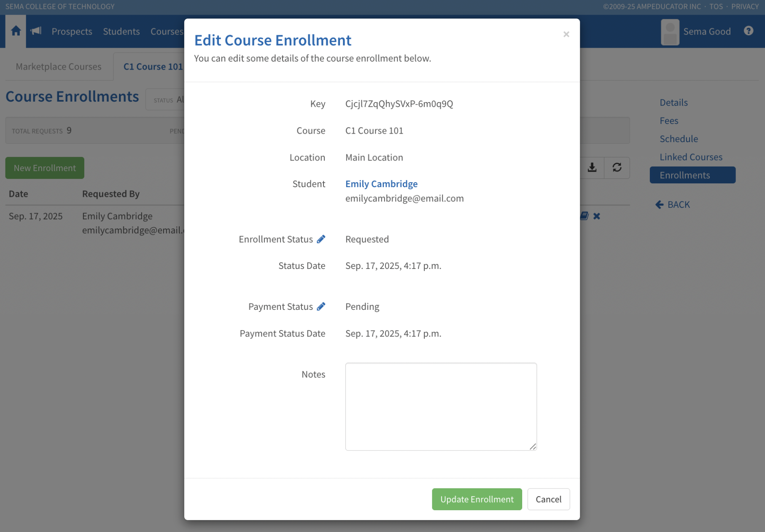
Task: Delete the enrollment row with X icon
Action: 597,216
